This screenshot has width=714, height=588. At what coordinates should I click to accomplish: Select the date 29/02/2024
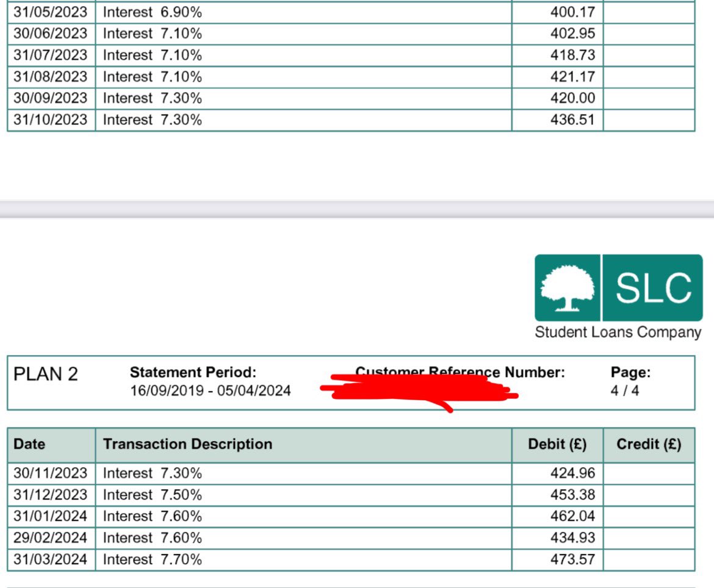pyautogui.click(x=50, y=537)
